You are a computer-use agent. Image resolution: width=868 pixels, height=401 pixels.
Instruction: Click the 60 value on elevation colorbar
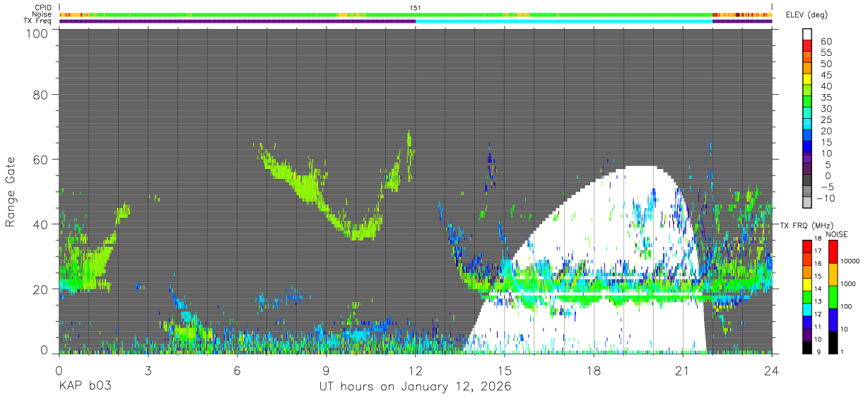(x=826, y=42)
